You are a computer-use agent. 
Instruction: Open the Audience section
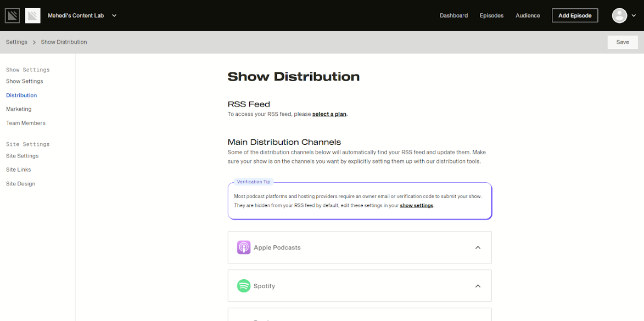(528, 15)
